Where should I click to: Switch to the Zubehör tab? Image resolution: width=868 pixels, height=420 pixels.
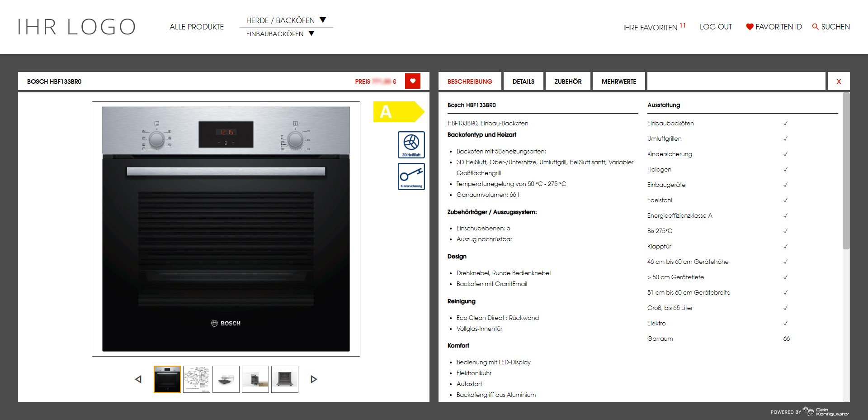[568, 81]
